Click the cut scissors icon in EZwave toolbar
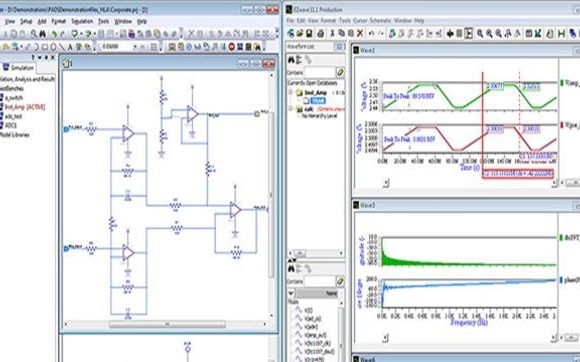The height and width of the screenshot is (362, 580). tap(333, 34)
